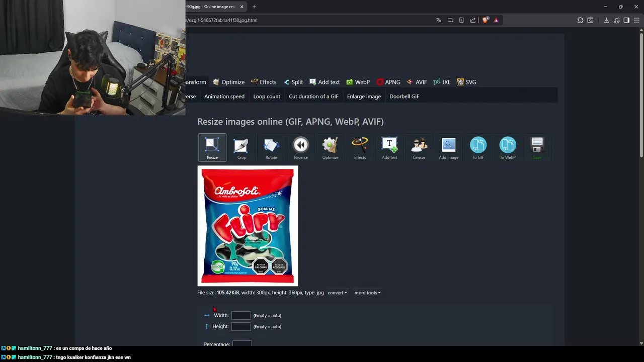The image size is (644, 362).
Task: Open Animation speed submenu link
Action: 224,96
